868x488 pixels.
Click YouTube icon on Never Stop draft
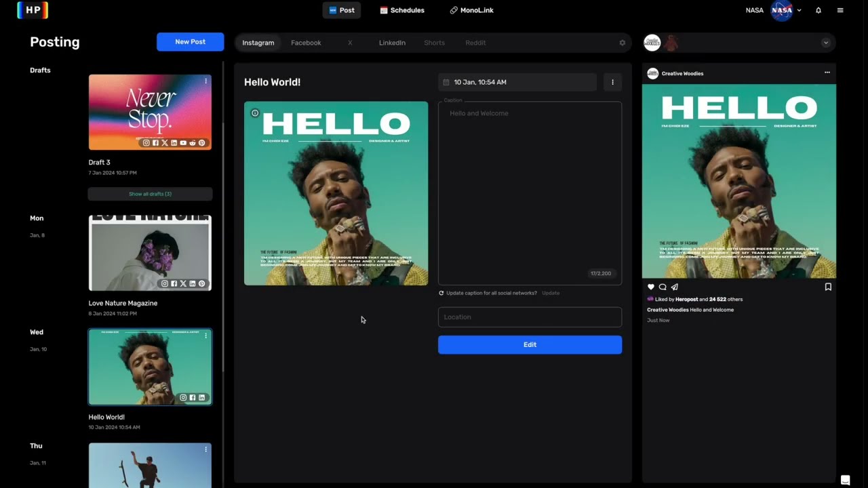(183, 143)
